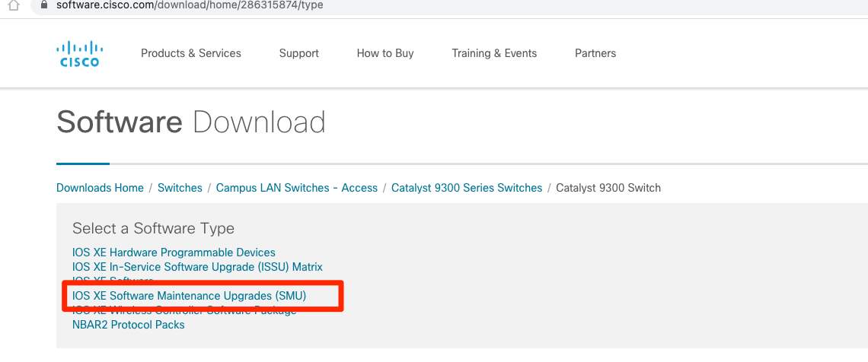Choose IOS XE Hardware Programmable Devices
This screenshot has width=868, height=362.
coord(174,252)
